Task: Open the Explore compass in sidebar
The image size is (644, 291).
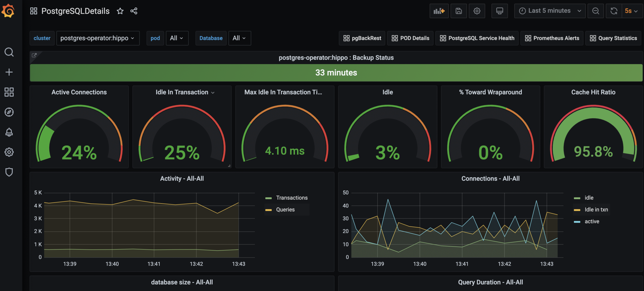Action: point(9,112)
